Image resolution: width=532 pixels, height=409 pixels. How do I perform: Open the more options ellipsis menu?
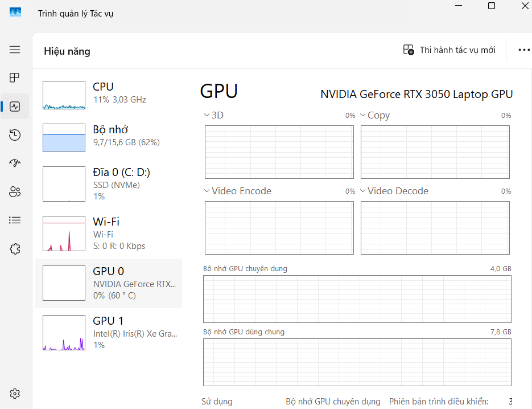tap(523, 50)
